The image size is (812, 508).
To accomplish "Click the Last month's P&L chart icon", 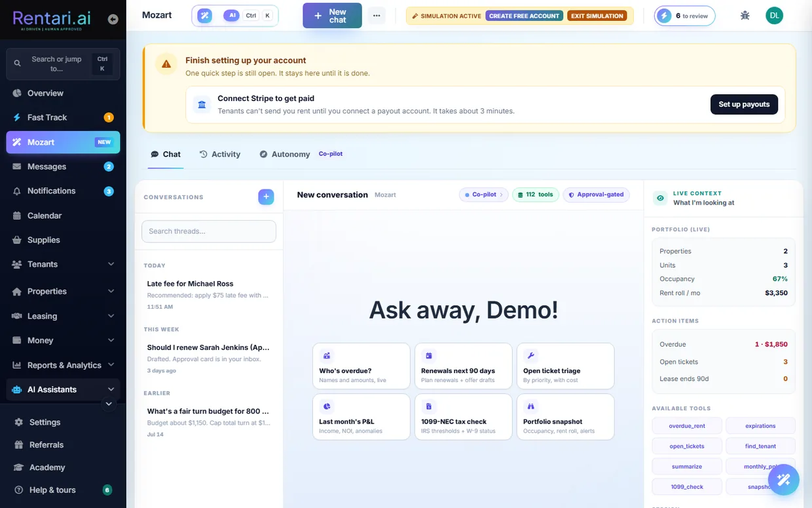I will click(326, 406).
